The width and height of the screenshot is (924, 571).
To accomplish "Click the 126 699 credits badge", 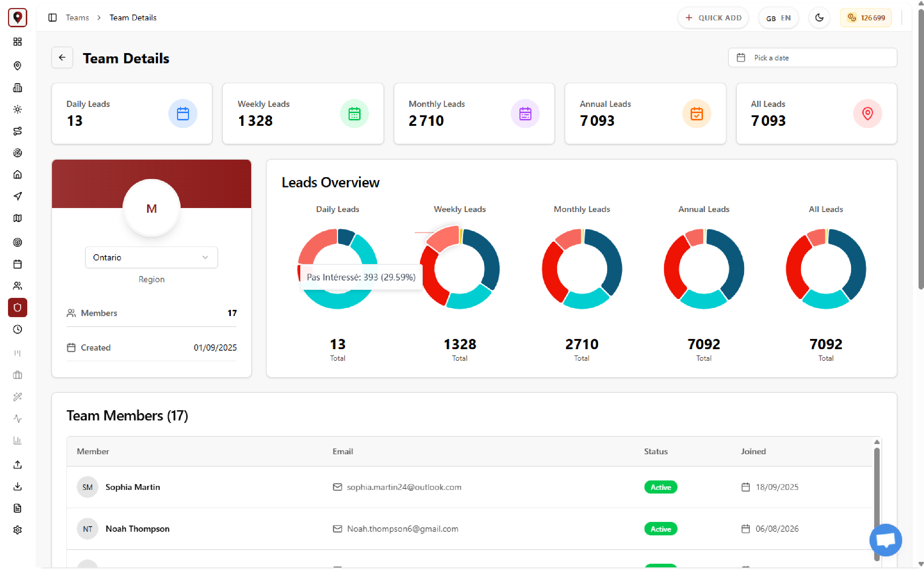I will [x=866, y=18].
